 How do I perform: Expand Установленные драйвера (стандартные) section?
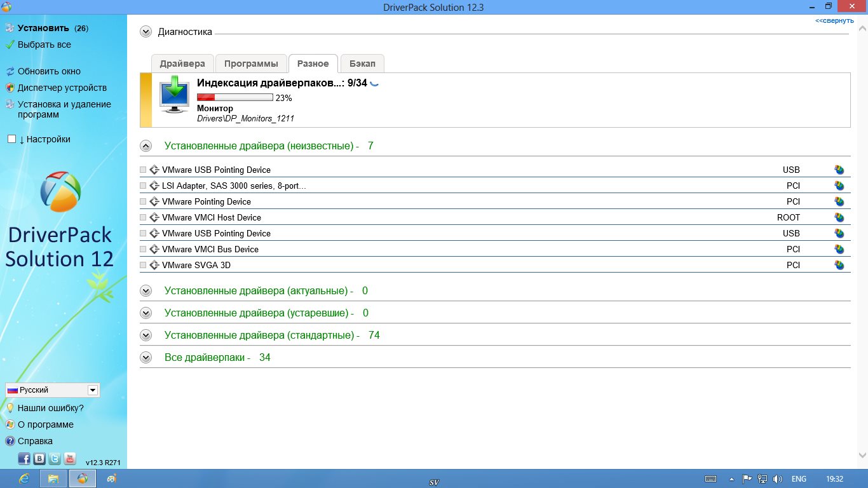pos(146,335)
